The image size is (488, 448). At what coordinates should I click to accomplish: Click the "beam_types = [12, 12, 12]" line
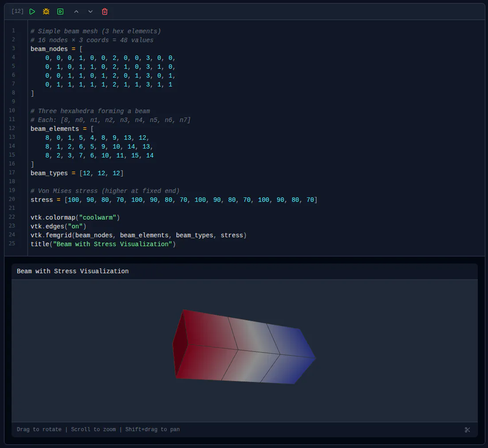point(77,173)
